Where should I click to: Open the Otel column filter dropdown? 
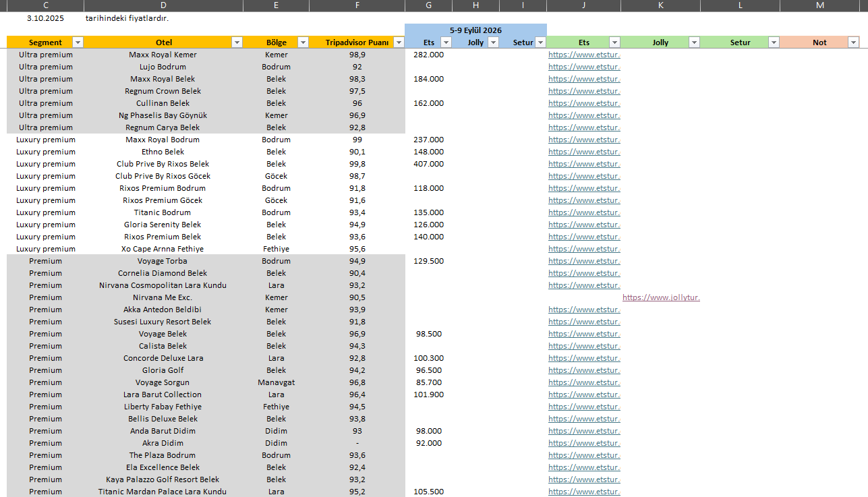237,42
